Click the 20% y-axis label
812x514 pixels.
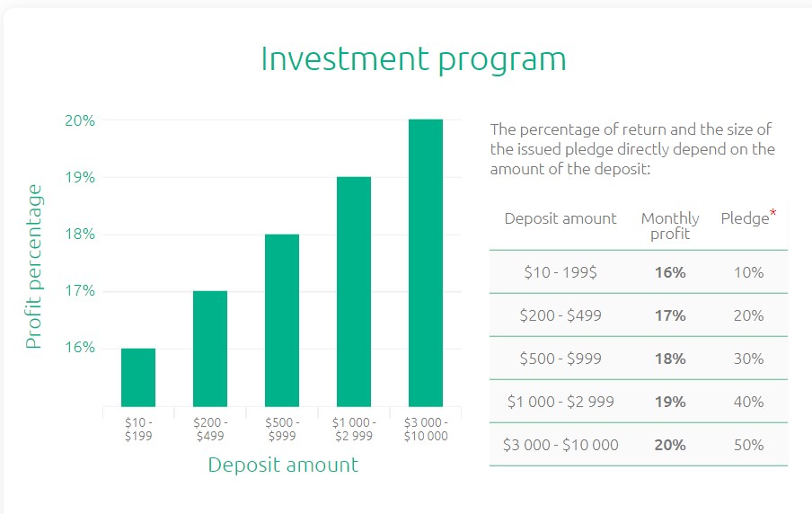point(80,120)
